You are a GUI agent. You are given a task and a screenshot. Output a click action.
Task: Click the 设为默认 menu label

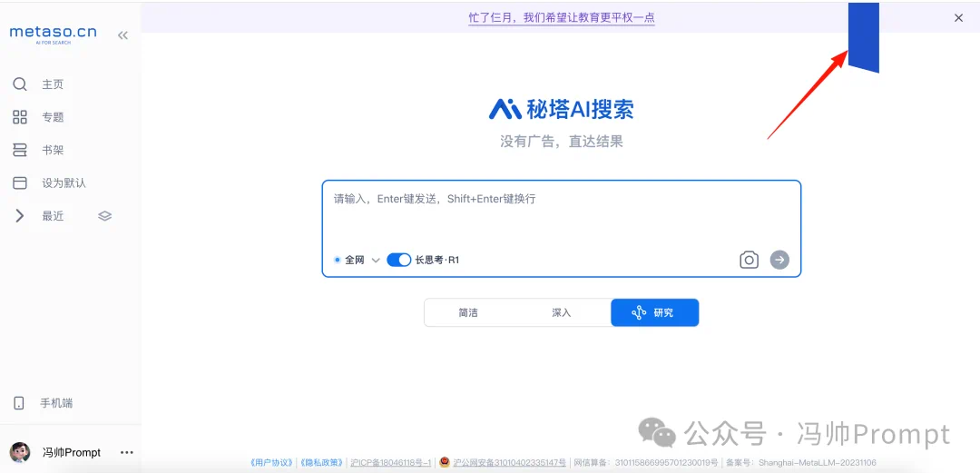click(x=64, y=182)
